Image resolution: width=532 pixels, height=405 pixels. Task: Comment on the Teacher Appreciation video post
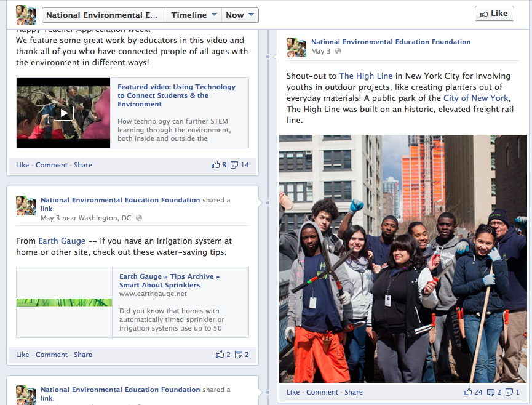point(52,165)
